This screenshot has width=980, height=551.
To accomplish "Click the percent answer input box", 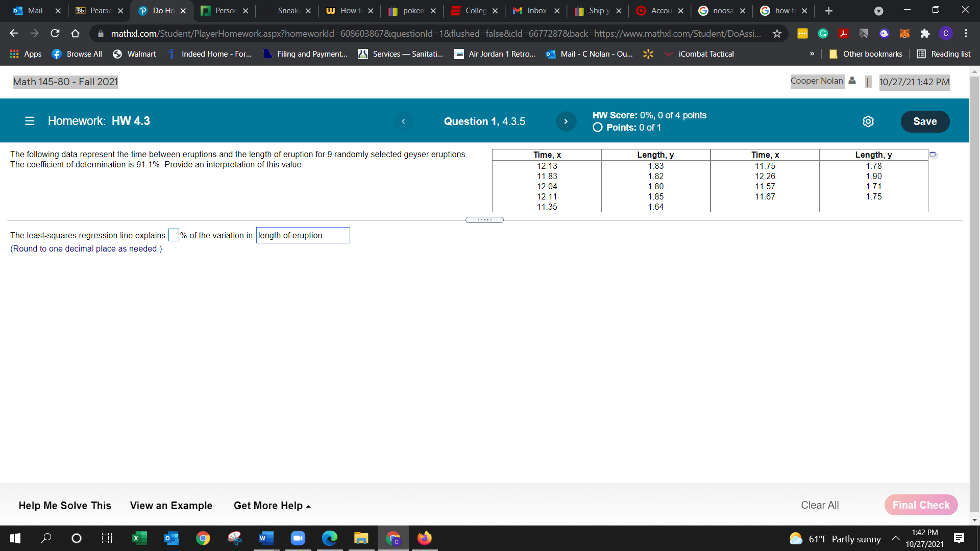I will [174, 235].
